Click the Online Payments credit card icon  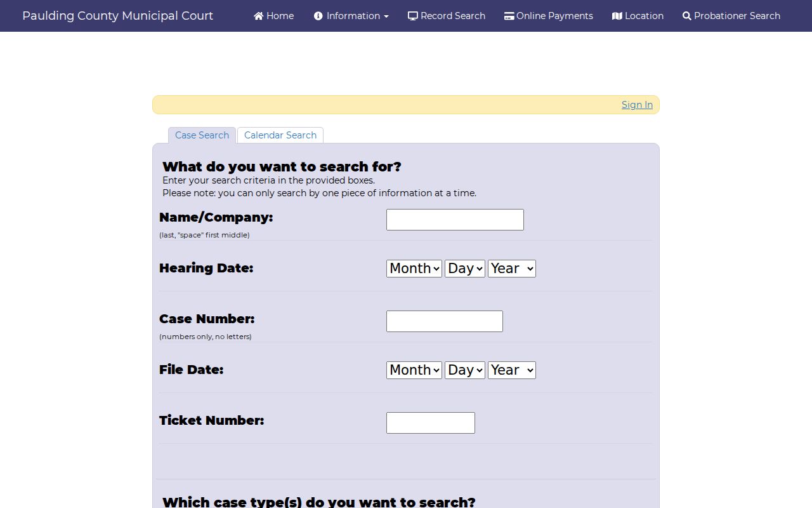509,16
